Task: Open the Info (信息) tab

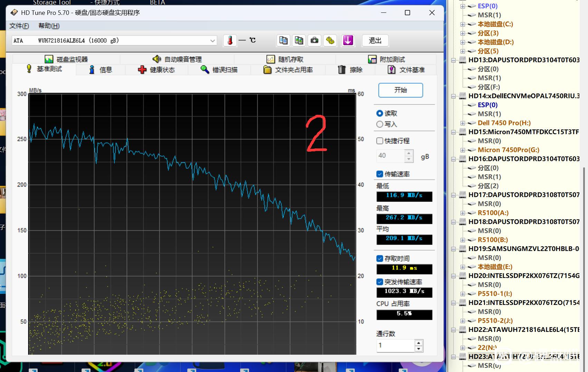Action: pyautogui.click(x=101, y=70)
